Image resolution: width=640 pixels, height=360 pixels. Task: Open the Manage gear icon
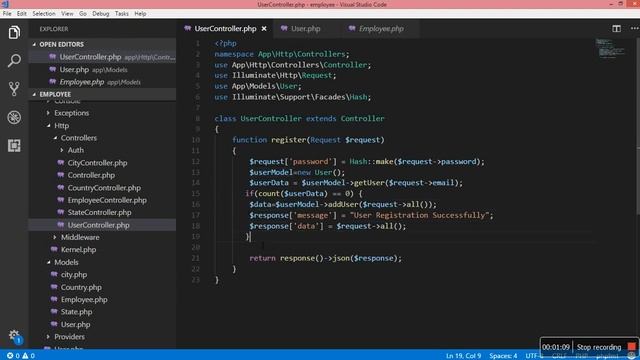tap(14, 336)
